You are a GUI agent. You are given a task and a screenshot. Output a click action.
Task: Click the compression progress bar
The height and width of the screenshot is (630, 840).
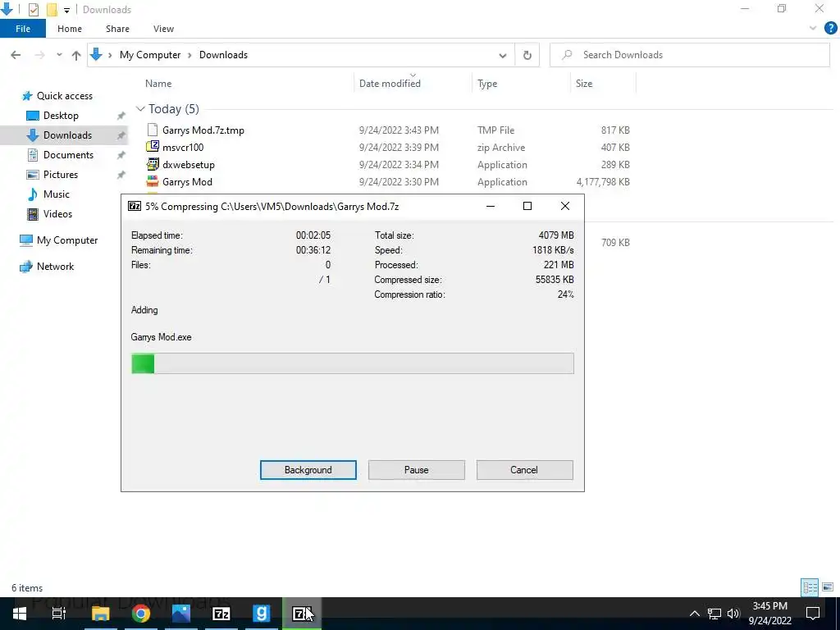pos(353,363)
